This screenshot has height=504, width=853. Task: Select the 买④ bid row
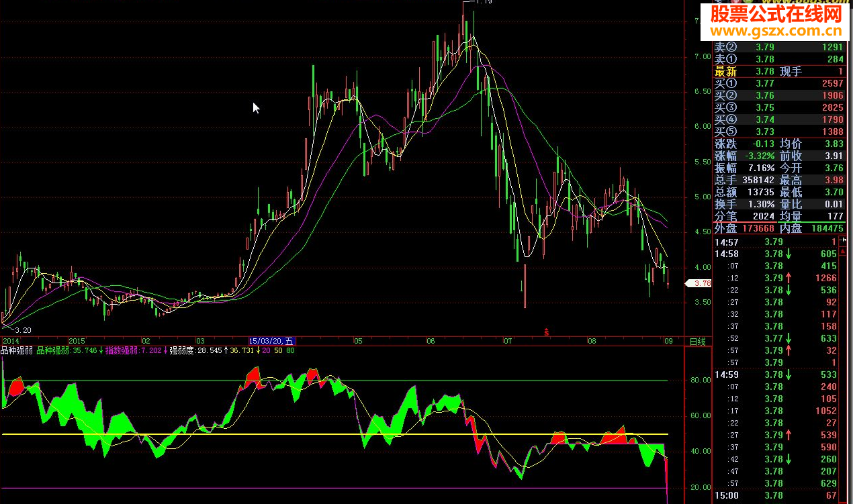(x=779, y=119)
